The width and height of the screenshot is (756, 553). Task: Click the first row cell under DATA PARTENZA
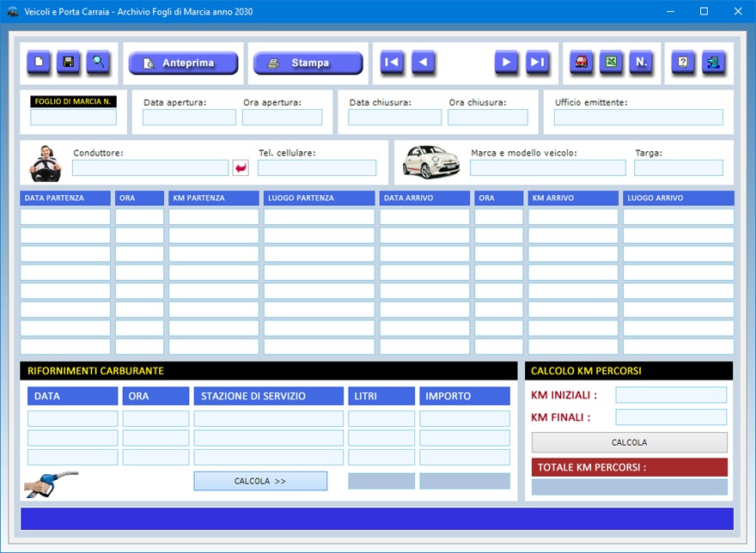pos(65,216)
